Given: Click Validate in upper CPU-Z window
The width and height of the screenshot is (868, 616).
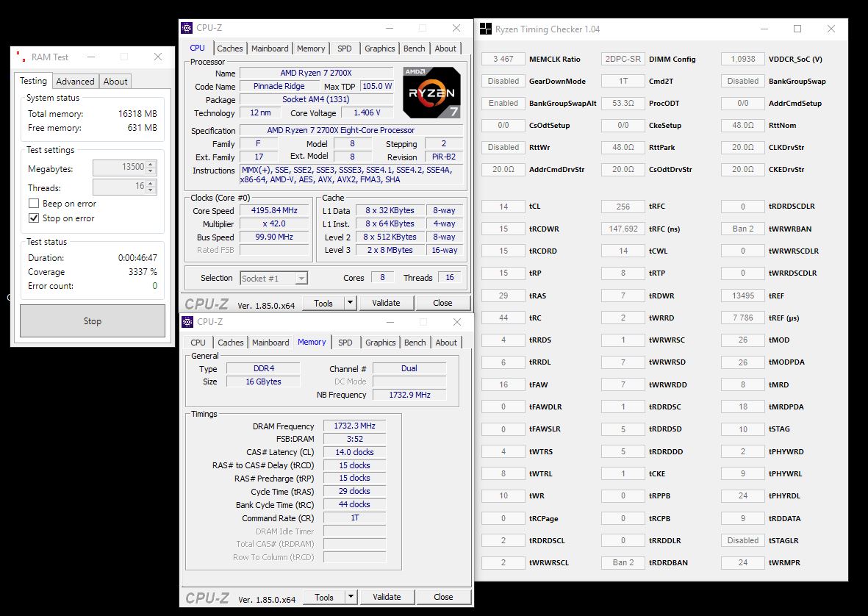Looking at the screenshot, I should click(x=386, y=303).
